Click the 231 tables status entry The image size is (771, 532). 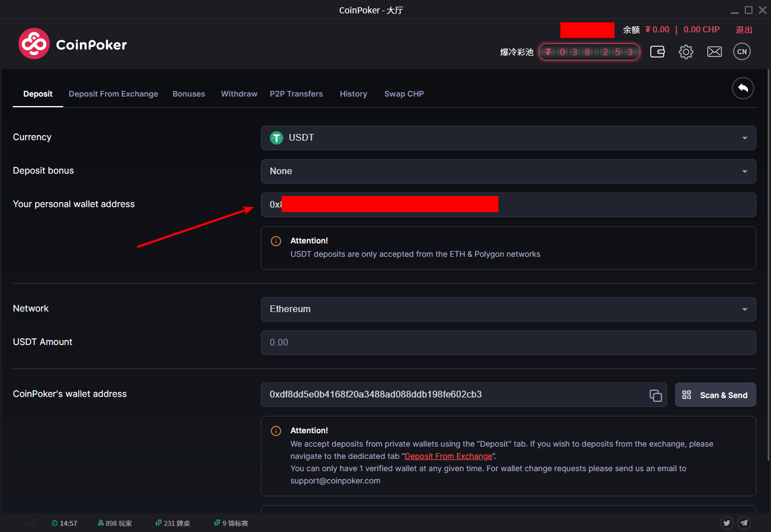coord(173,523)
